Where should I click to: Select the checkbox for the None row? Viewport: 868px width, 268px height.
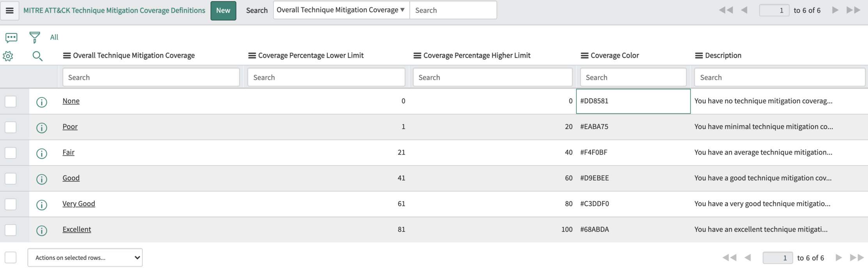(11, 101)
